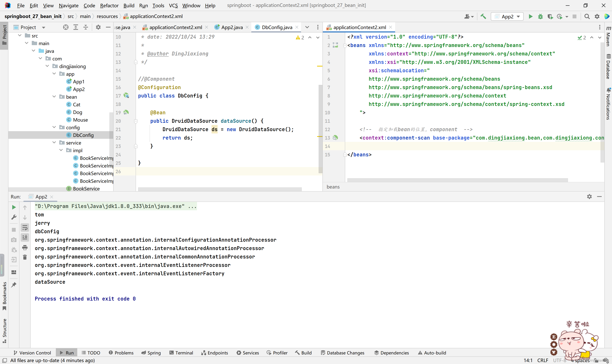The height and width of the screenshot is (364, 612).
Task: Open the App2 run configuration dropdown
Action: (x=507, y=16)
